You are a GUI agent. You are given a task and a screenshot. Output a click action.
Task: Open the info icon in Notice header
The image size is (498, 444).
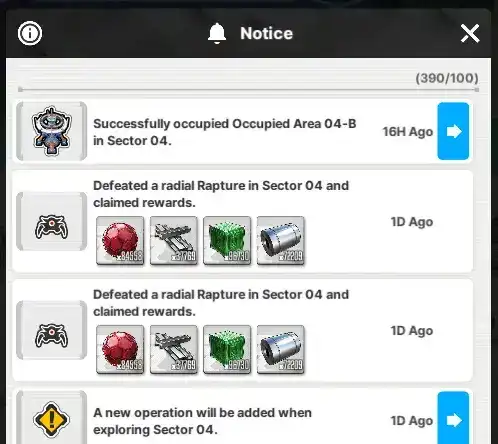30,33
